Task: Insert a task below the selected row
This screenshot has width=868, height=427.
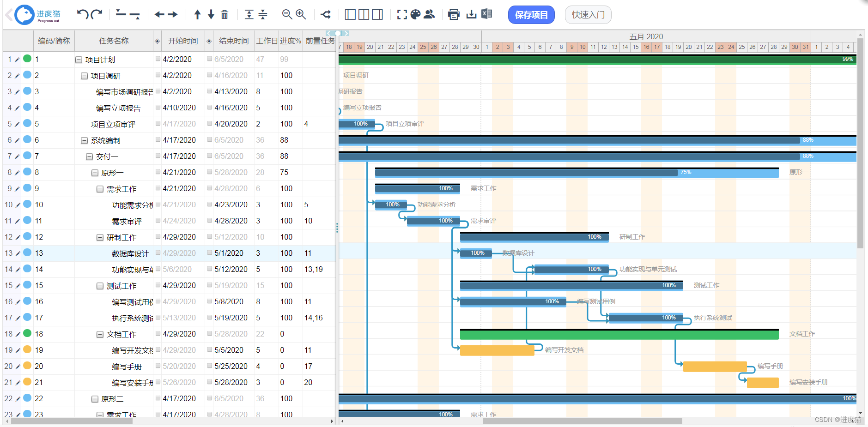Action: click(134, 15)
